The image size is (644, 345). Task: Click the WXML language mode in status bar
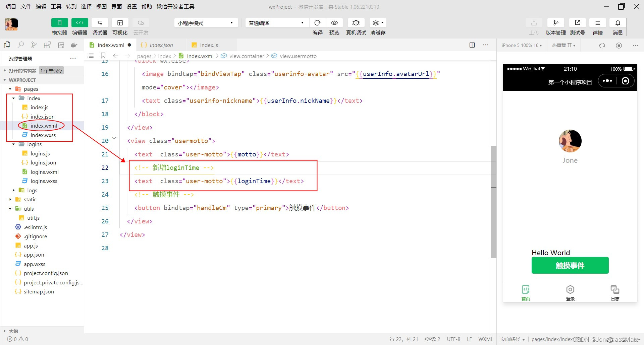click(486, 339)
